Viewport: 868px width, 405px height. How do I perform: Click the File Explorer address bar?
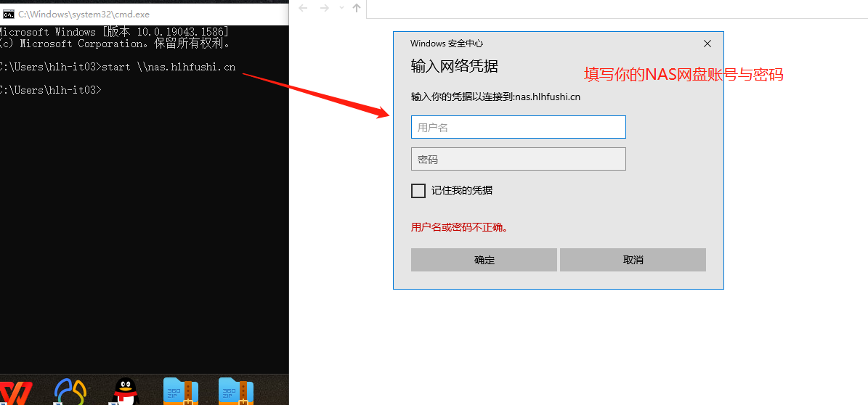tap(617, 8)
